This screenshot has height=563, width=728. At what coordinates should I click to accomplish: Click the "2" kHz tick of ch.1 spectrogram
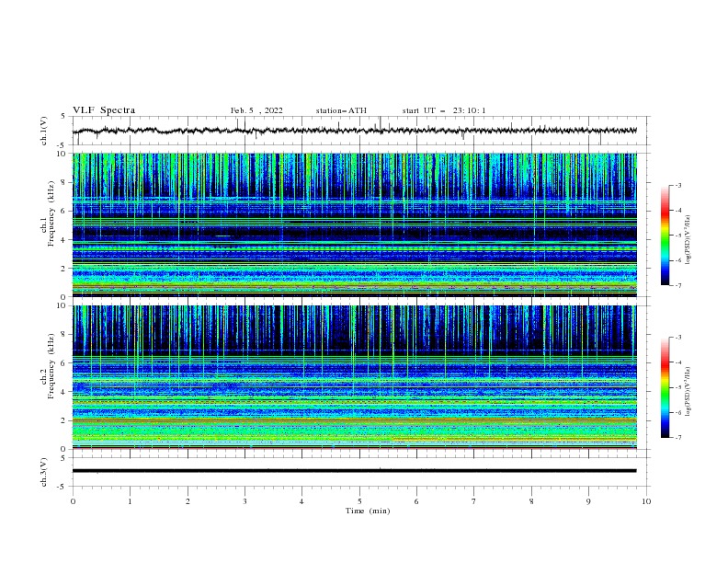[64, 268]
